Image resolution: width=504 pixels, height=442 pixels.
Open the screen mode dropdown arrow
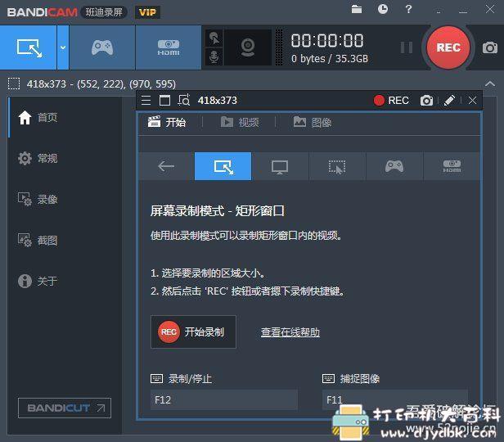63,47
